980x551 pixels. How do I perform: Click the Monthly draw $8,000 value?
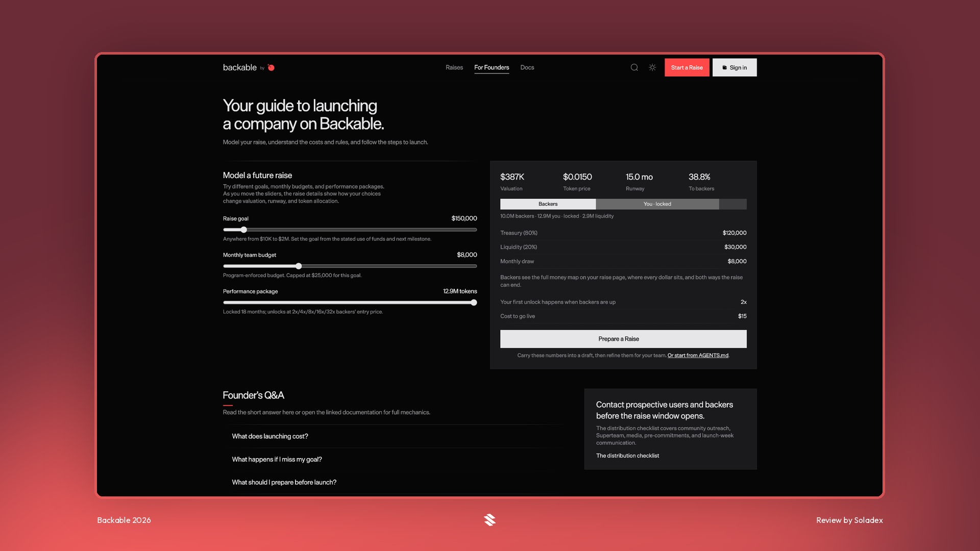click(737, 261)
